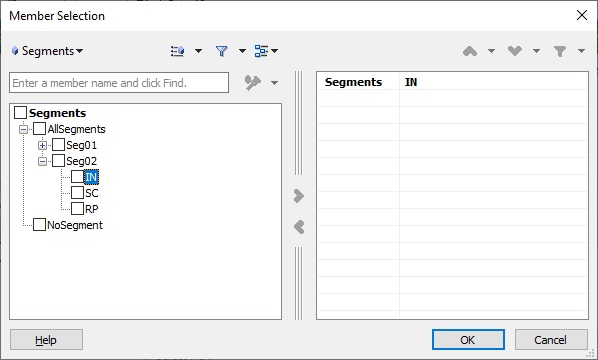Select the Seg02 member label

tap(82, 161)
